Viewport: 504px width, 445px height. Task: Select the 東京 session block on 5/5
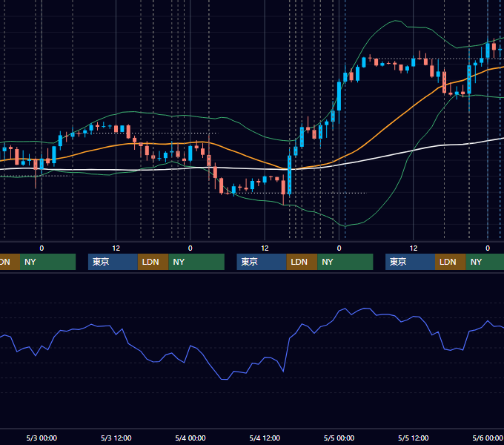(x=410, y=262)
